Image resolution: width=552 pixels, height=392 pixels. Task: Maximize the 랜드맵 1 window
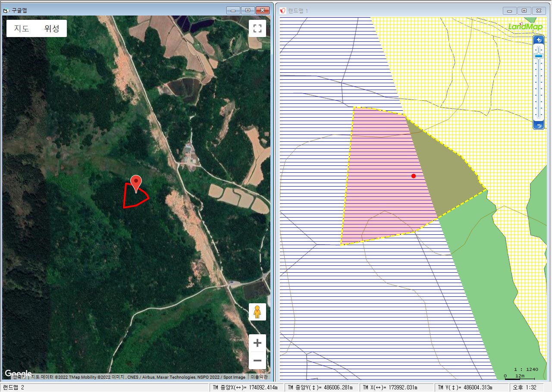pos(524,11)
